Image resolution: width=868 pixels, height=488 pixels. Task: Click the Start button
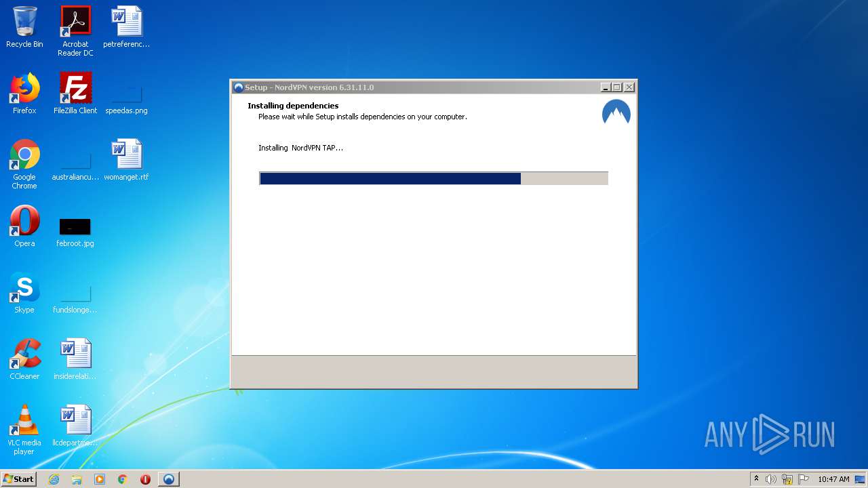point(19,479)
